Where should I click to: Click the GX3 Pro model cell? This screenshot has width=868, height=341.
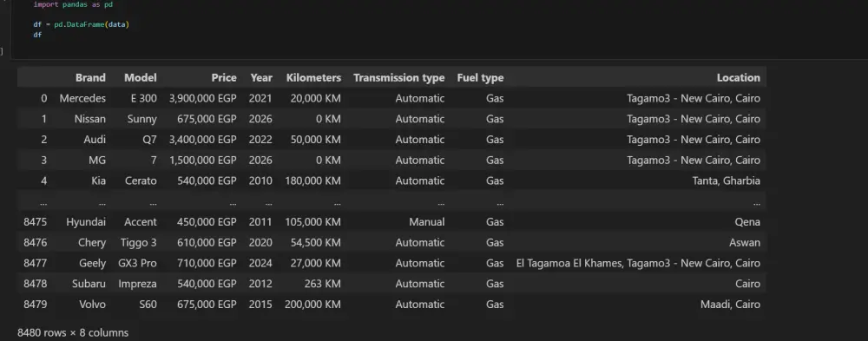point(137,263)
